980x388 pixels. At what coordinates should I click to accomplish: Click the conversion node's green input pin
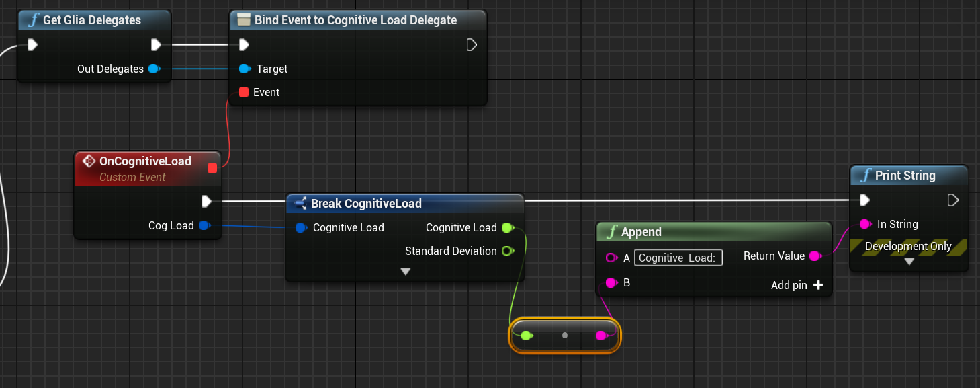[x=527, y=335]
